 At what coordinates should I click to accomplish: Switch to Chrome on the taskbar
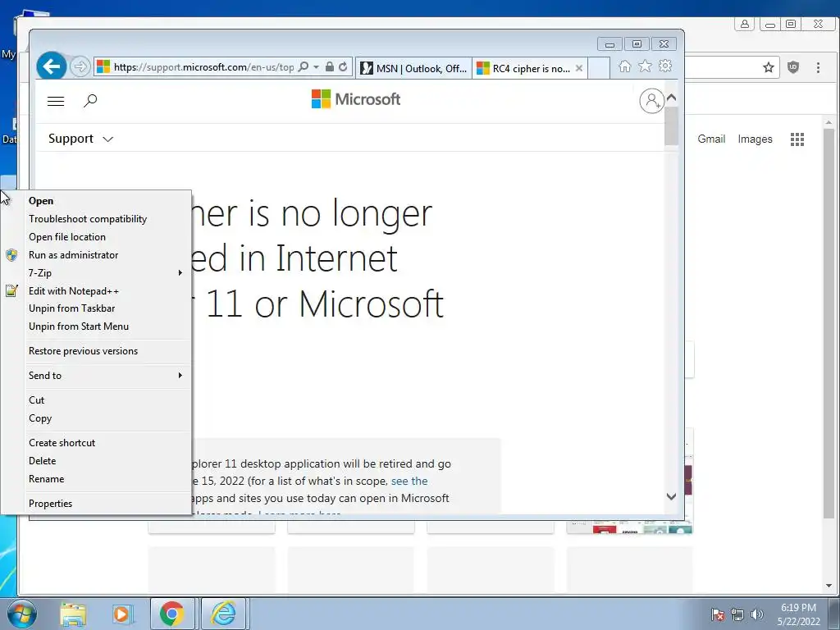click(x=172, y=614)
